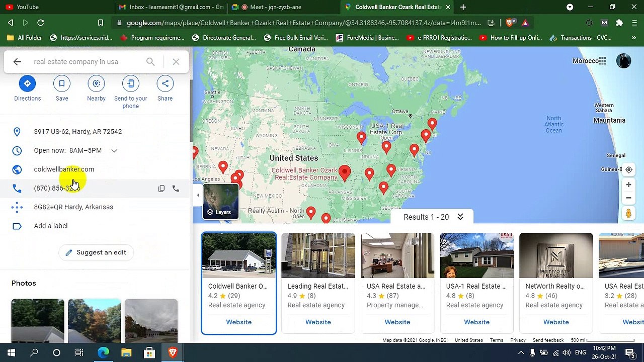The width and height of the screenshot is (644, 362).
Task: Save this place with the bookmark icon
Action: (x=62, y=83)
